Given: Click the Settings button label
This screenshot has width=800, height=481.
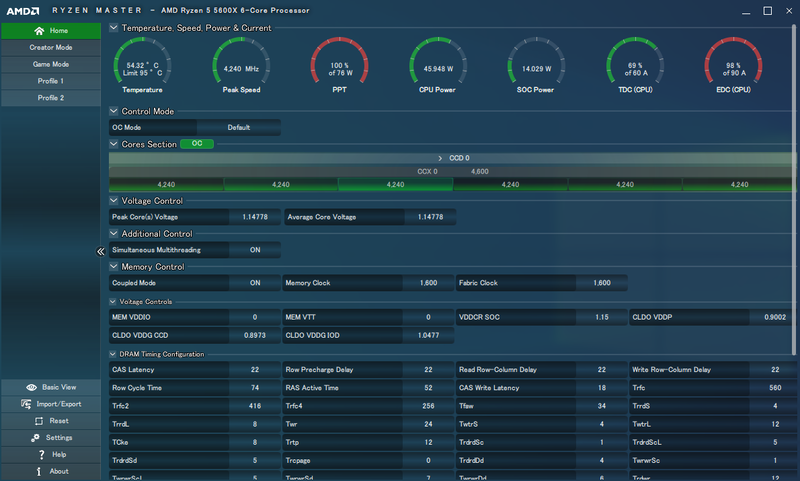Looking at the screenshot, I should (59, 438).
